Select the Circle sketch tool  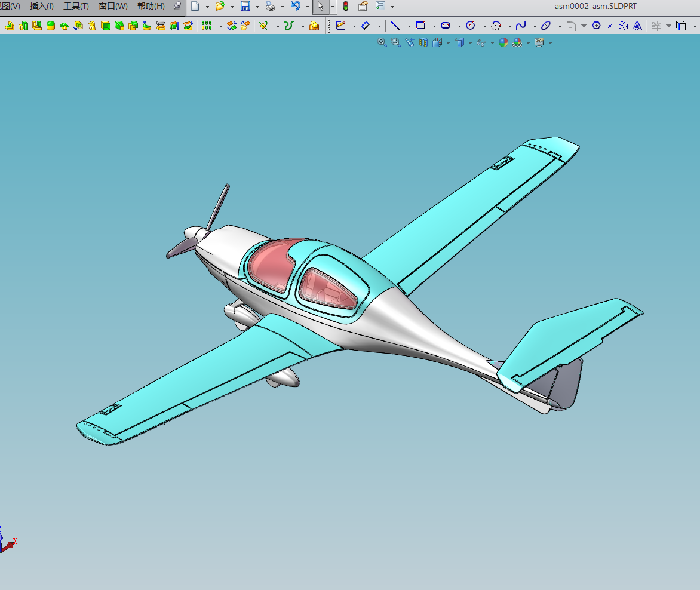[x=471, y=26]
